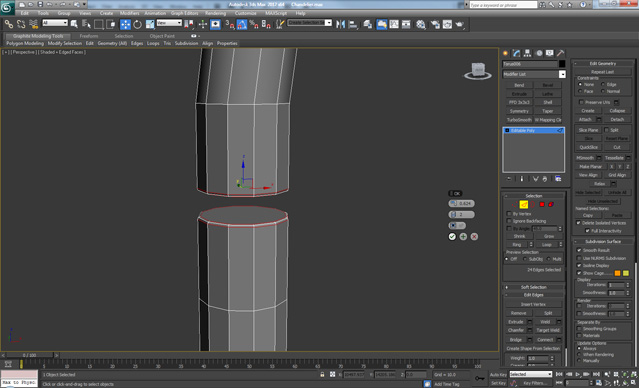Open the Material Editor icon
This screenshot has width=639, height=388.
click(421, 24)
